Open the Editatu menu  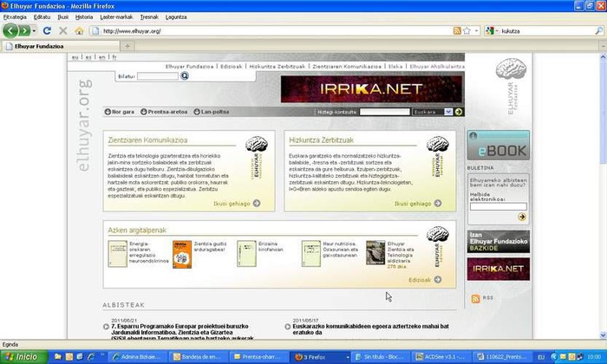[42, 17]
